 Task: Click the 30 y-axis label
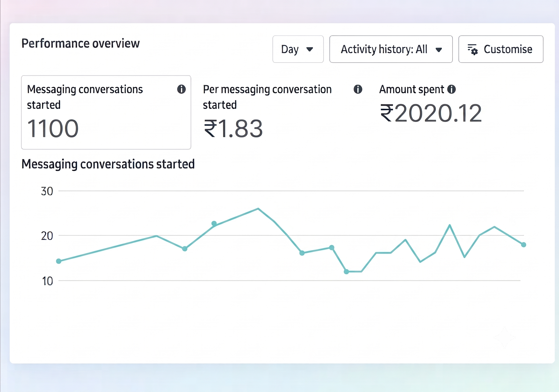[47, 191]
